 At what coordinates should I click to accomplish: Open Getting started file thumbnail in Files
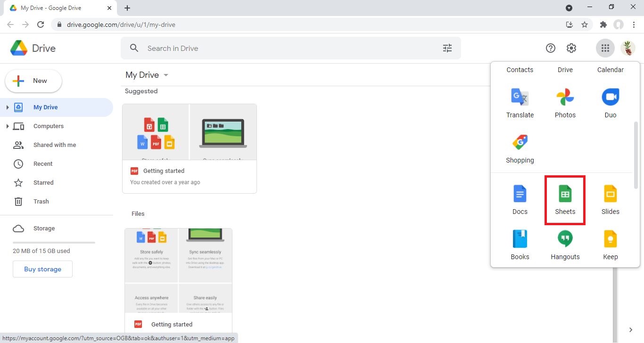click(178, 270)
